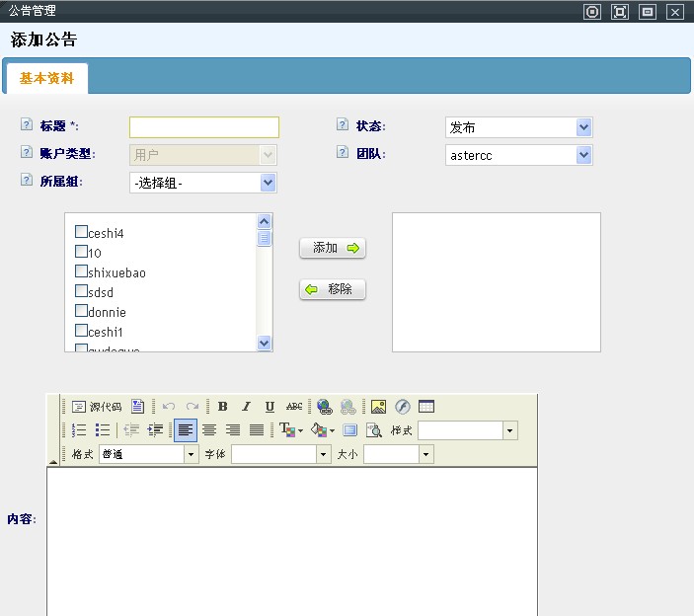The height and width of the screenshot is (616, 694).
Task: Select the donnie checkbox
Action: [82, 311]
